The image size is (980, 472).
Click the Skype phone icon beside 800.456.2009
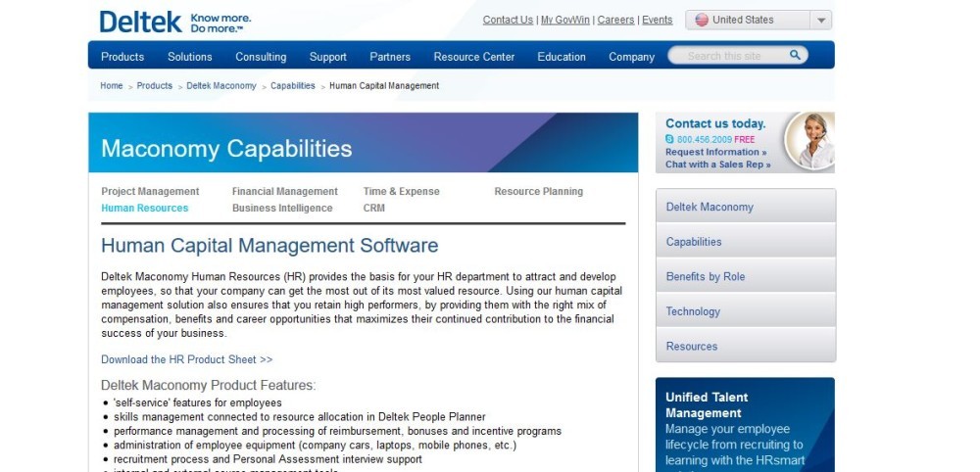point(669,140)
